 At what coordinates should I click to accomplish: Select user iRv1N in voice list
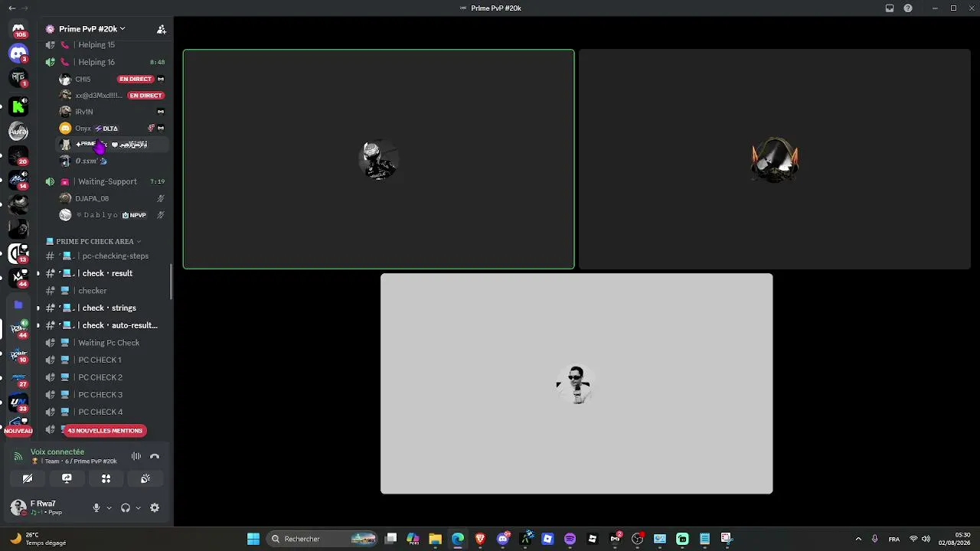coord(113,112)
